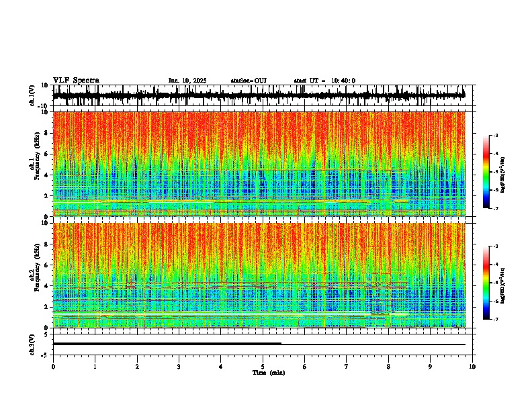
Task: Click the ch.3 voltage line trace
Action: tap(259, 345)
